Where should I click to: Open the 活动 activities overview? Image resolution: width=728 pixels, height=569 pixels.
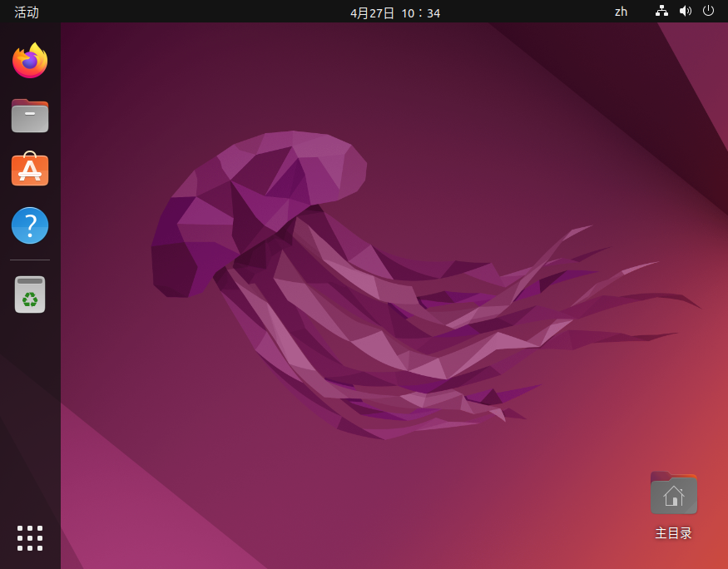click(x=27, y=12)
